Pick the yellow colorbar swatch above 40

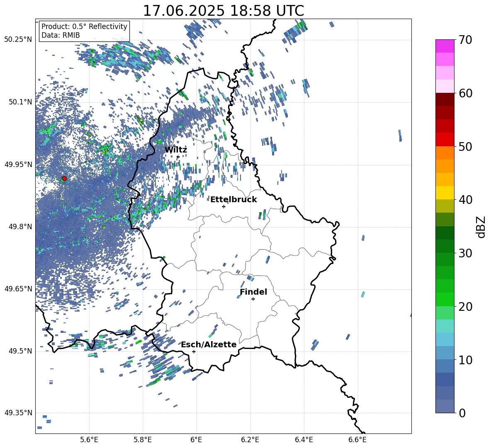tap(445, 193)
